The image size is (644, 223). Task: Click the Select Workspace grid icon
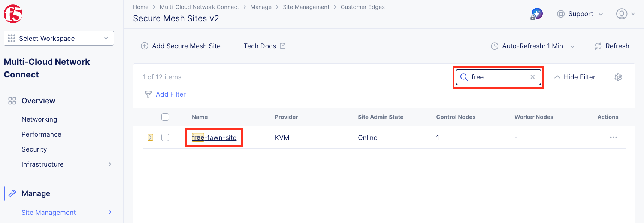[12, 38]
